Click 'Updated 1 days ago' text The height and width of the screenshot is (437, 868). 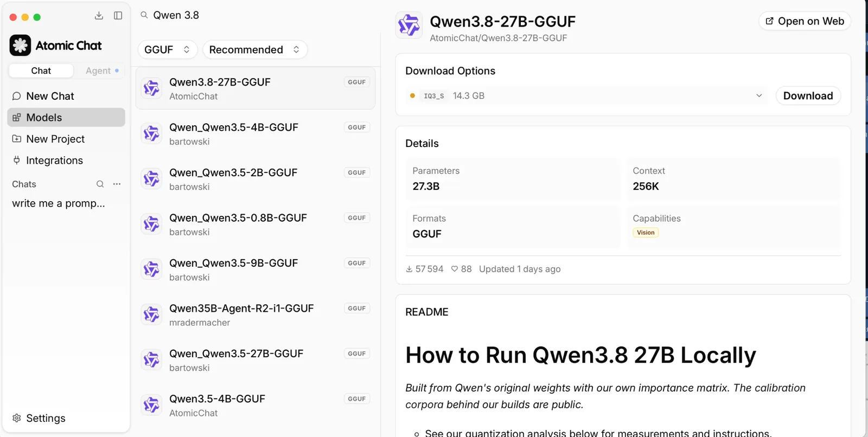pyautogui.click(x=520, y=269)
